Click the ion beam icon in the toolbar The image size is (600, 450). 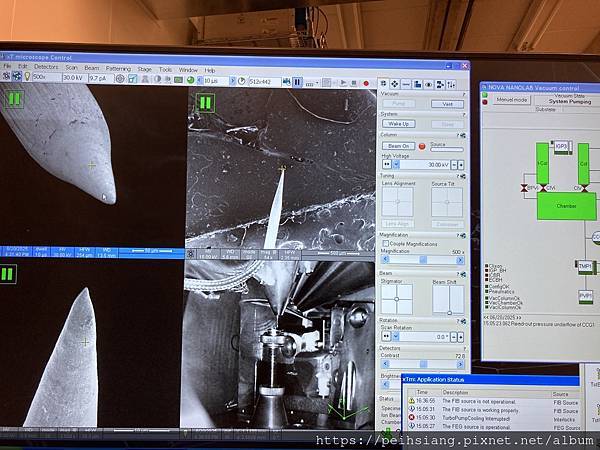(x=16, y=77)
